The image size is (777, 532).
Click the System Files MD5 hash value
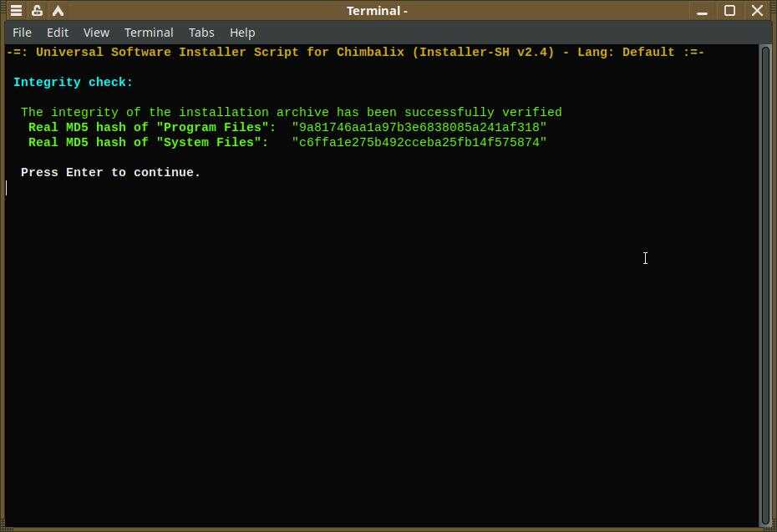pos(419,143)
